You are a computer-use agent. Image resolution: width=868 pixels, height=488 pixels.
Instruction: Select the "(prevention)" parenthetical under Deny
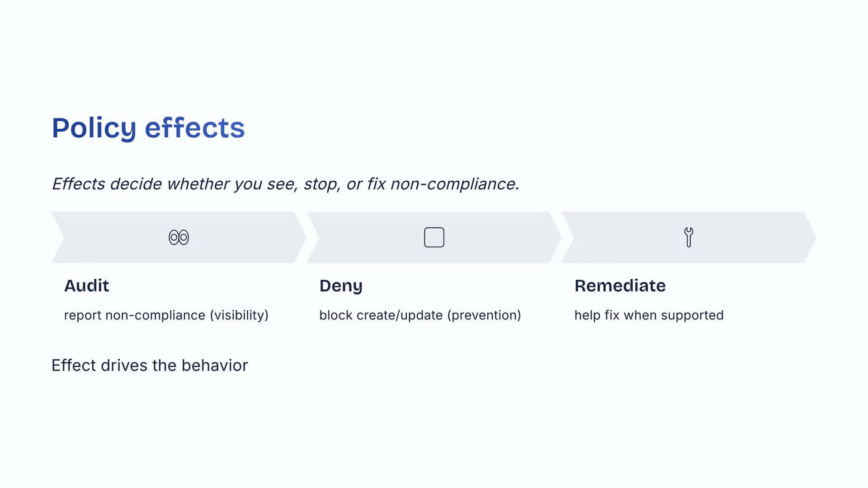[484, 315]
